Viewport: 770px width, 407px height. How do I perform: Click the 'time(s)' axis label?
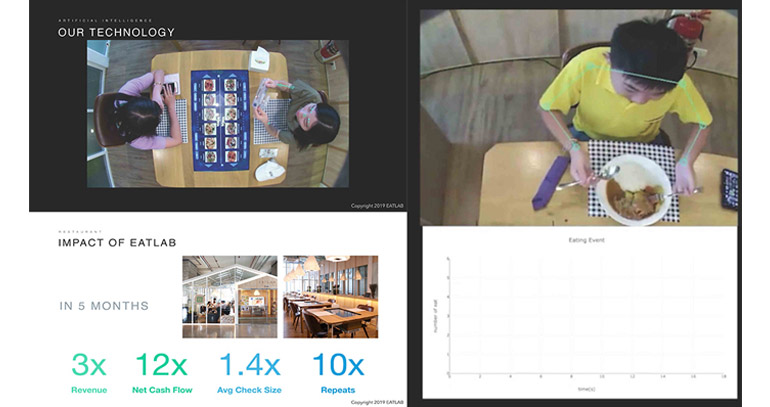coord(586,389)
